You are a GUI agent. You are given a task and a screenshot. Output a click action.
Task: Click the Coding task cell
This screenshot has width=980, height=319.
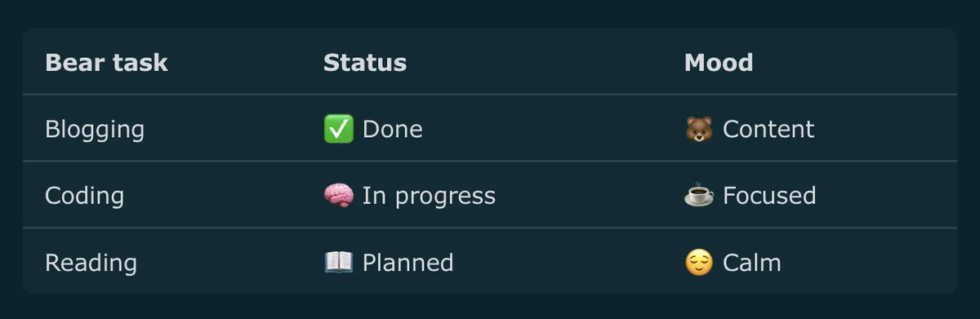(84, 196)
